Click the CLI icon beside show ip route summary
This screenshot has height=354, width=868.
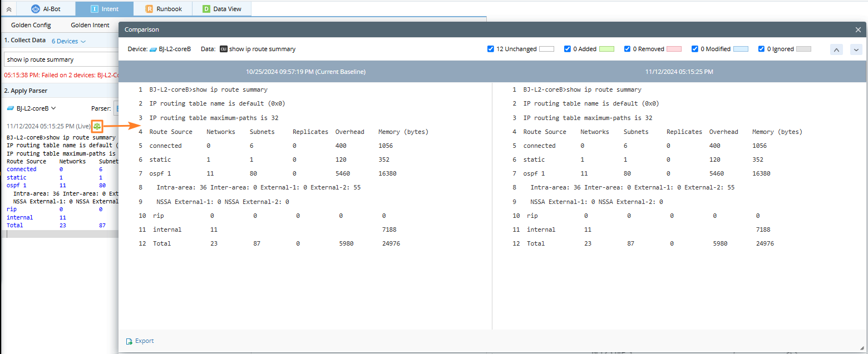[x=224, y=49]
